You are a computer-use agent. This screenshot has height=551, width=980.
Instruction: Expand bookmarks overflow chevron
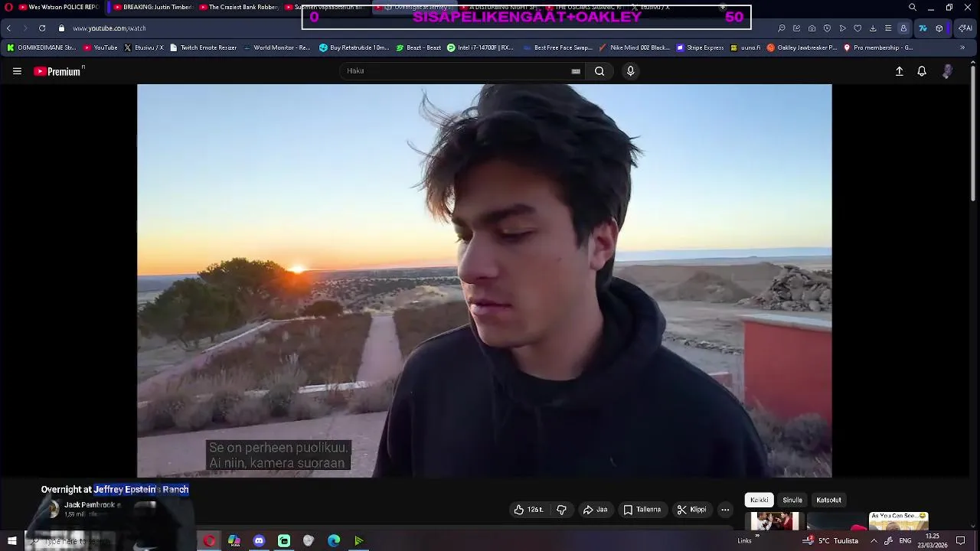tap(962, 47)
